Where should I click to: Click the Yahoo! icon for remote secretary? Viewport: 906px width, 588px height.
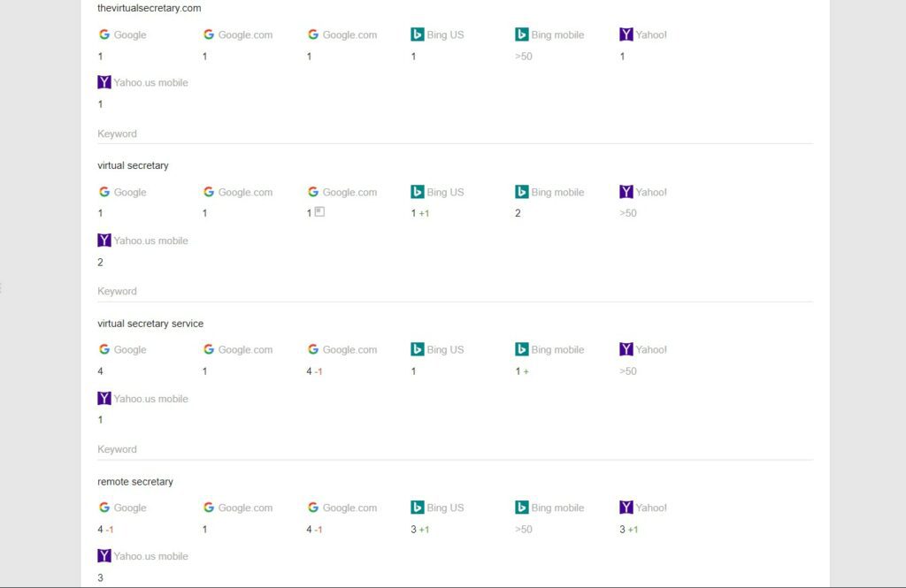626,508
